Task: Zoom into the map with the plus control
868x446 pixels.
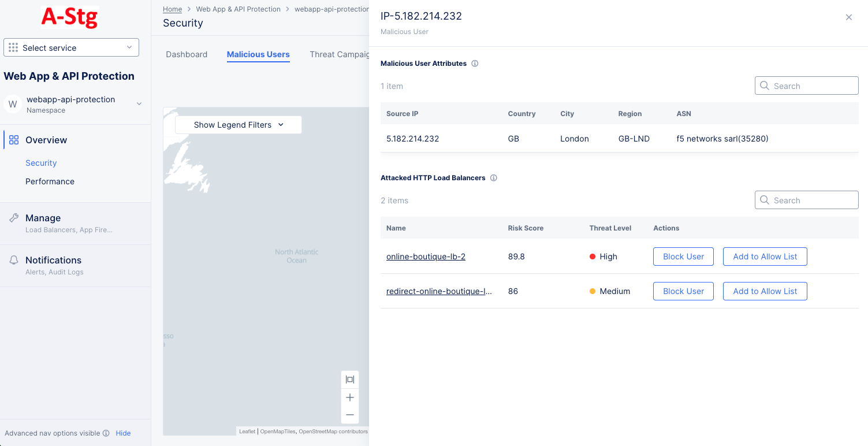Action: coord(349,397)
